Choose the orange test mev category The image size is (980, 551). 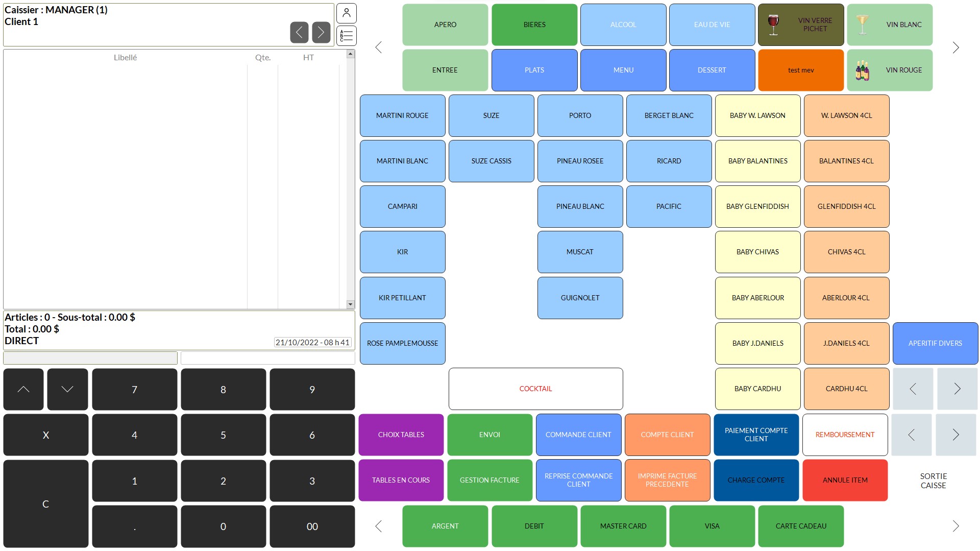click(x=800, y=70)
